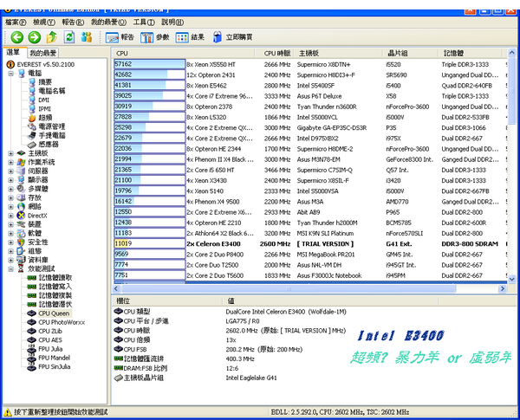Expand the 顯示器 tree node
Screen dimensions: 520x420
tap(10, 180)
